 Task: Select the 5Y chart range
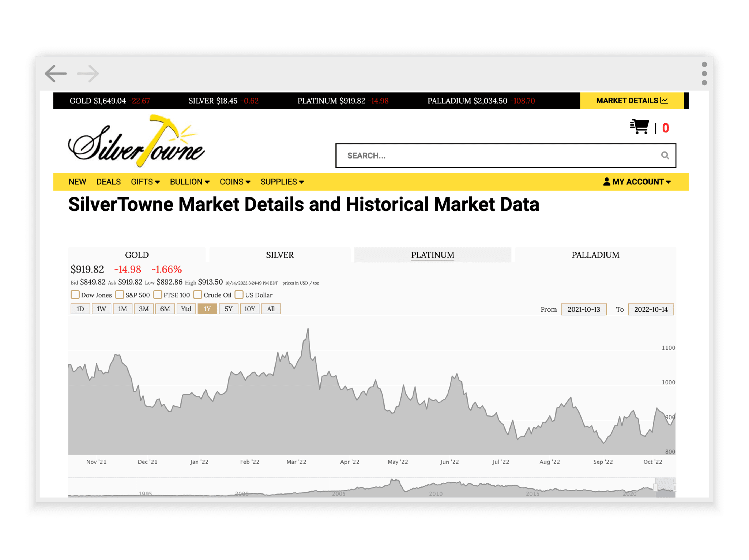click(x=228, y=309)
